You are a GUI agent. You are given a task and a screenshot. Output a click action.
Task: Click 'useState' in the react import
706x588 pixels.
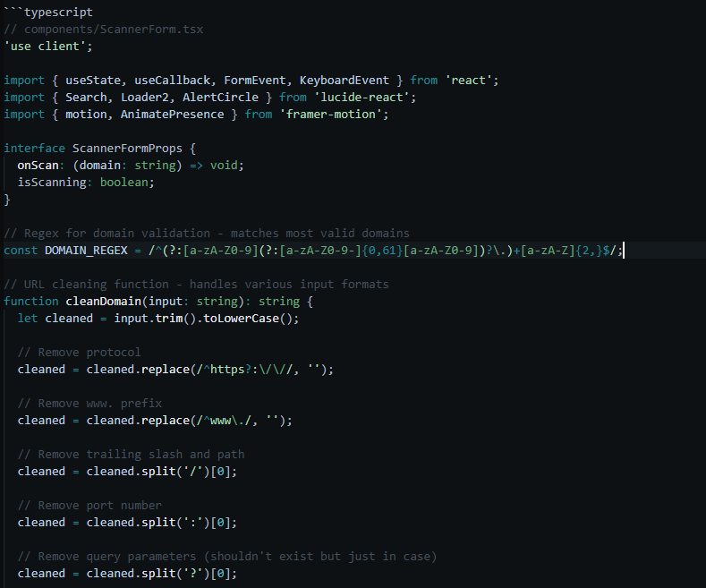pyautogui.click(x=93, y=81)
